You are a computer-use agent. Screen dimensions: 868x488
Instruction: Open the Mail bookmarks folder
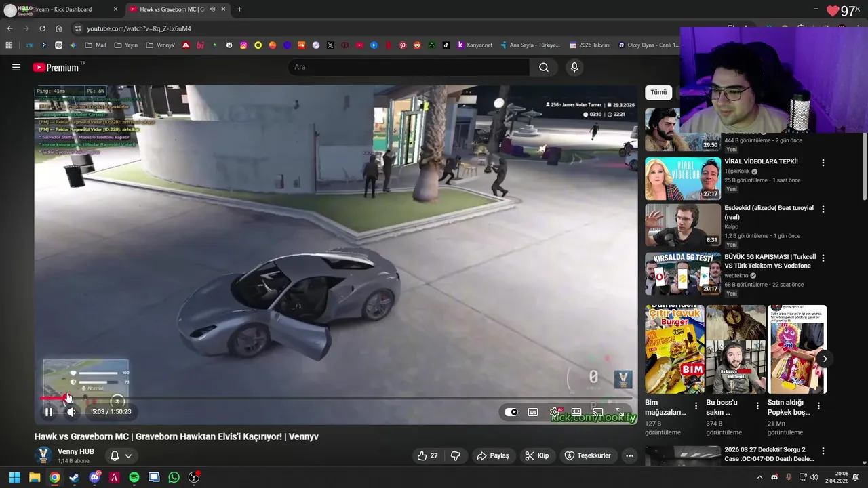pyautogui.click(x=95, y=45)
